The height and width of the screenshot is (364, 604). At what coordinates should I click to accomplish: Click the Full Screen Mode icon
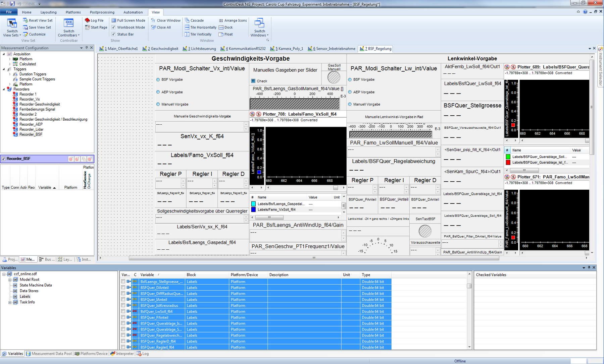[114, 20]
